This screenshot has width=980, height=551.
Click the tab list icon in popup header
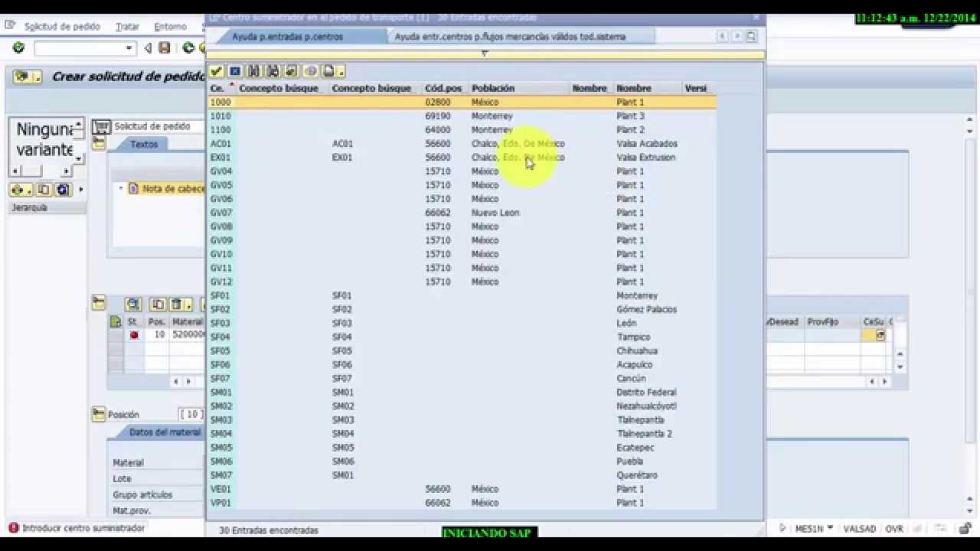tap(751, 36)
